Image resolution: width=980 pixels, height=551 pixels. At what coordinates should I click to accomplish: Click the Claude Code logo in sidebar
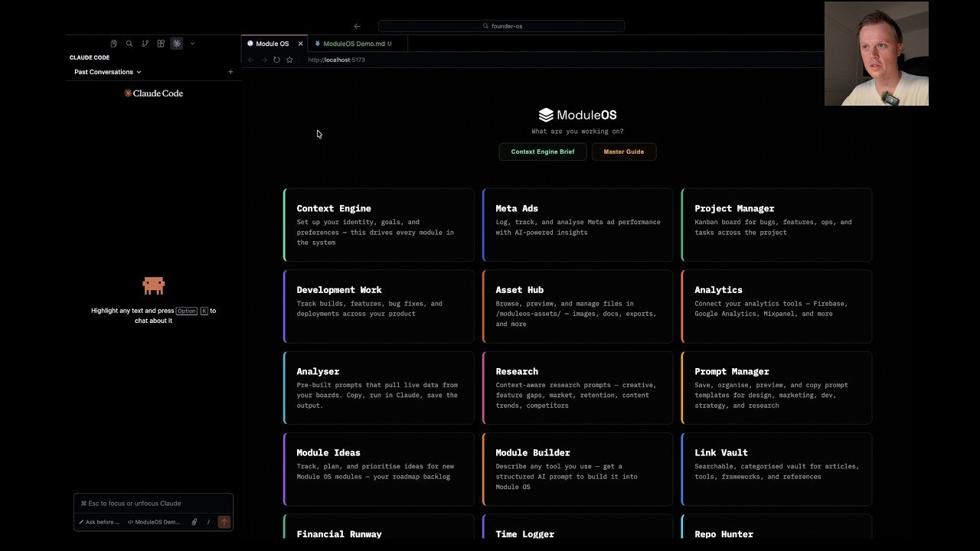coord(153,93)
